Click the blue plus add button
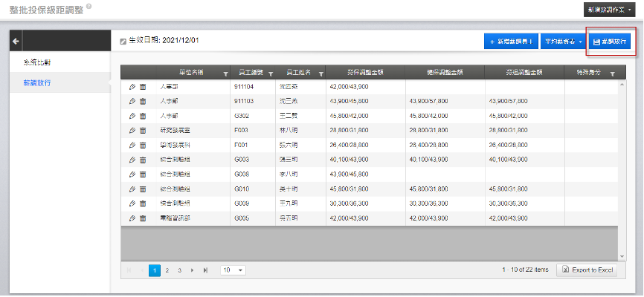The image size is (644, 297). [x=510, y=42]
